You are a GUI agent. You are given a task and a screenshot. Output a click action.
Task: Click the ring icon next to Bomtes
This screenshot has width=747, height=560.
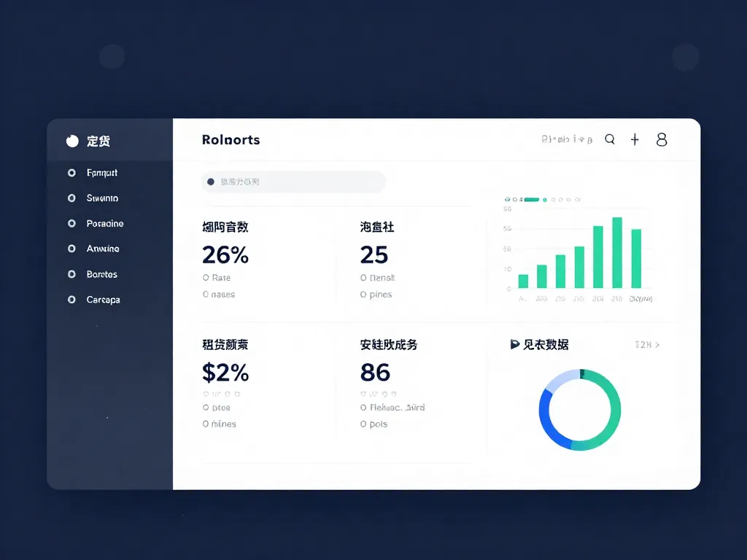(71, 274)
